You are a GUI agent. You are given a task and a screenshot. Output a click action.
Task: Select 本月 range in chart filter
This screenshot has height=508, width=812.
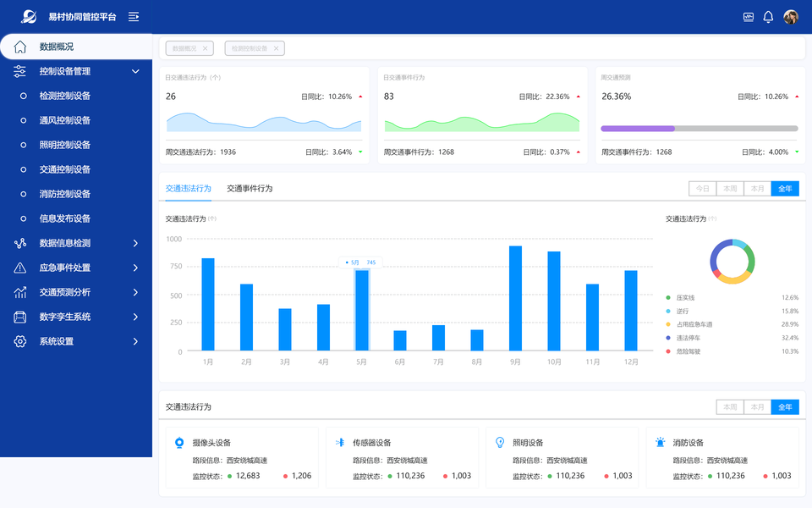pyautogui.click(x=758, y=189)
